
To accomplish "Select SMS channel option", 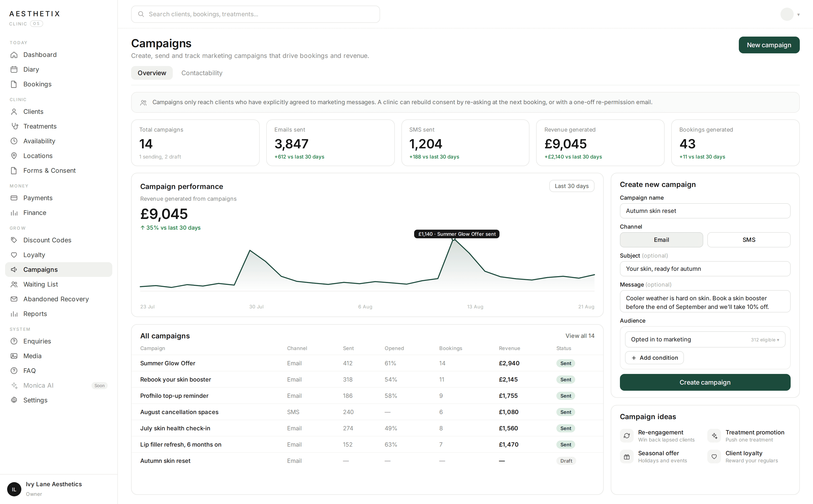I will 749,240.
